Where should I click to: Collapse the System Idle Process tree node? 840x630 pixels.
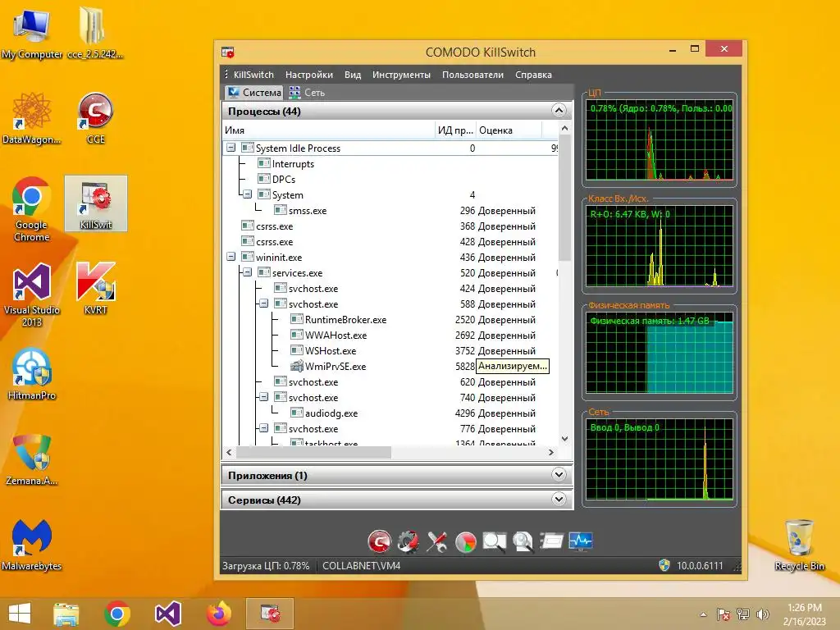(x=231, y=148)
